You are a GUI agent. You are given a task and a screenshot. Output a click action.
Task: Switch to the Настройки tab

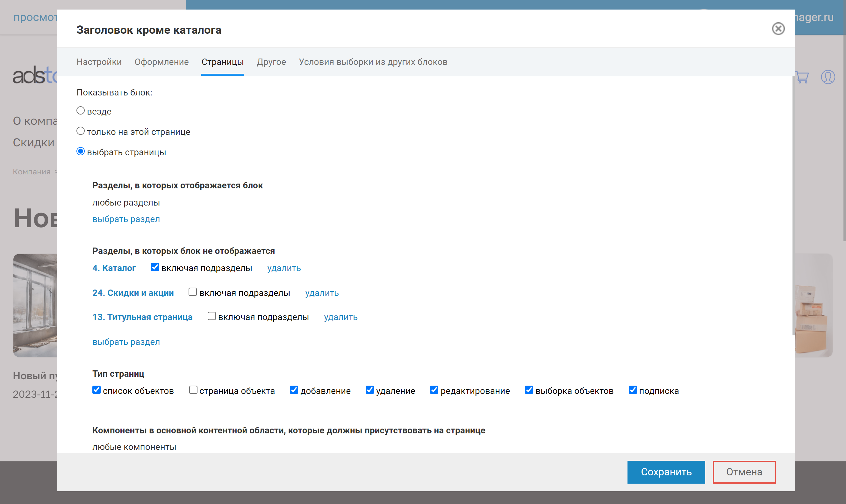[x=99, y=62]
